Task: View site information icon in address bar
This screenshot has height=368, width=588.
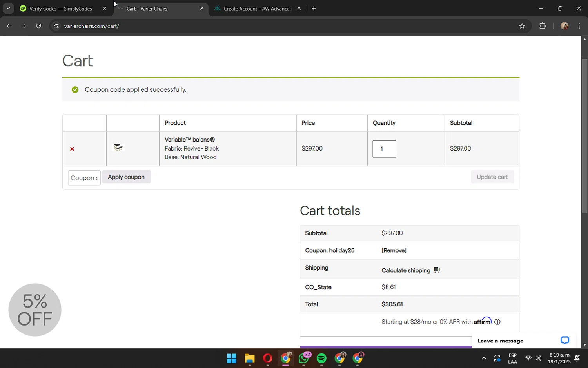Action: point(56,26)
